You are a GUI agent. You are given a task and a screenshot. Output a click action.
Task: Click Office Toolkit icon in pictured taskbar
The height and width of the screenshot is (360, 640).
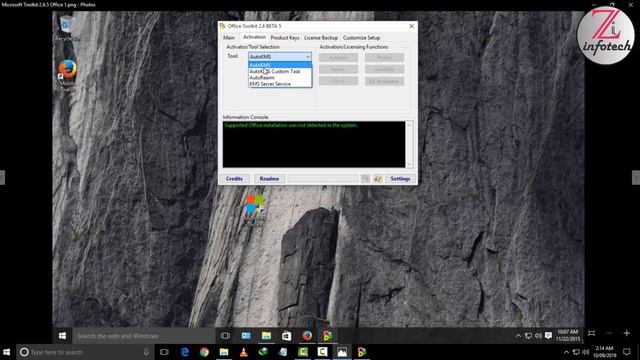(327, 336)
